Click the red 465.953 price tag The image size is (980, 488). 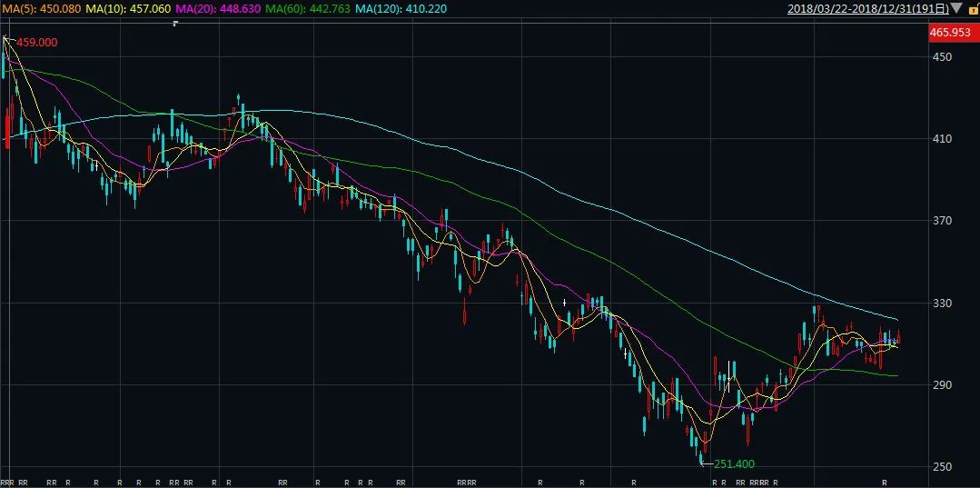tap(951, 34)
